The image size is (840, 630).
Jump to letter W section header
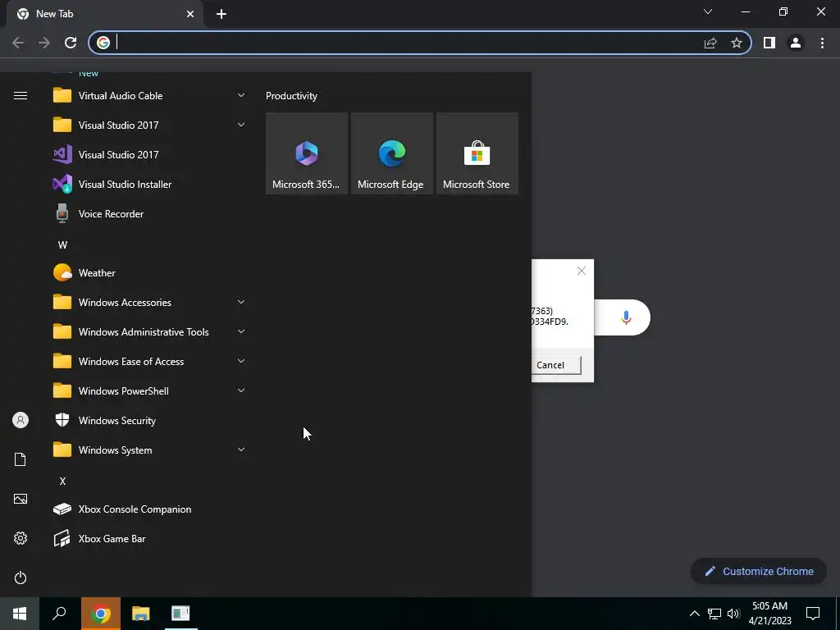(x=62, y=244)
